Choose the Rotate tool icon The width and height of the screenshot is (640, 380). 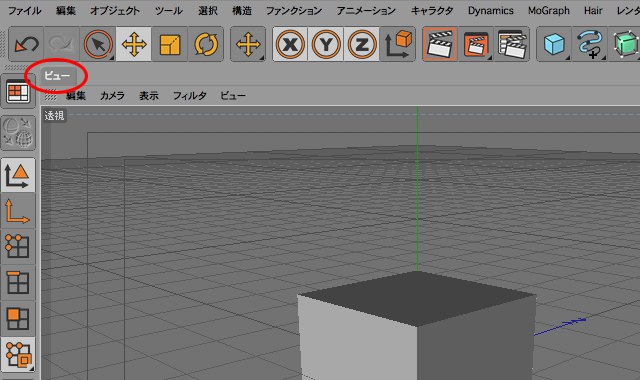(206, 44)
